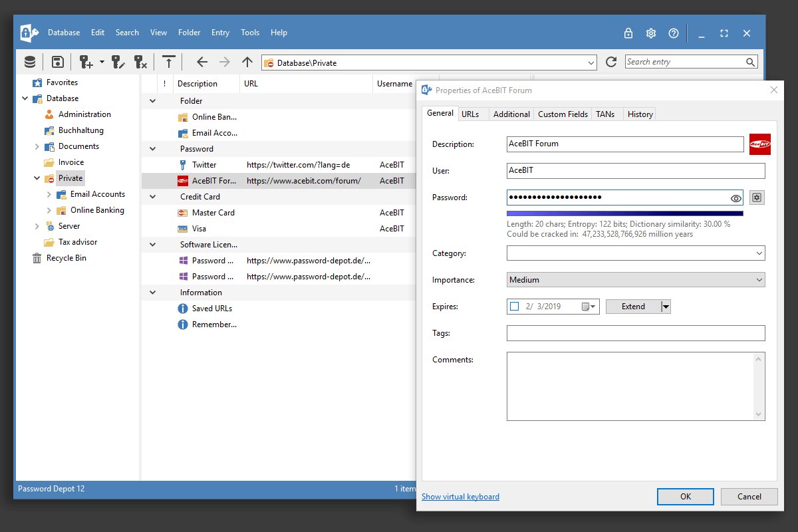Click the Administration user icon

pyautogui.click(x=49, y=114)
